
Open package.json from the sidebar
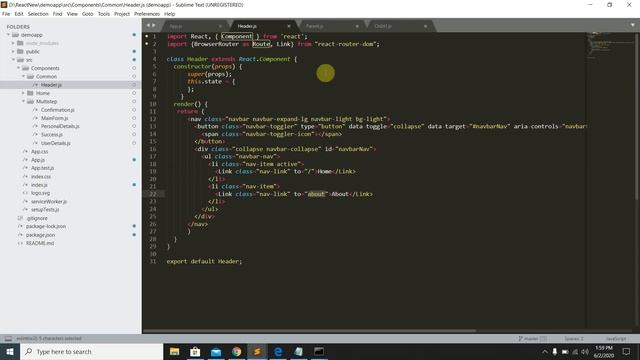40,235
